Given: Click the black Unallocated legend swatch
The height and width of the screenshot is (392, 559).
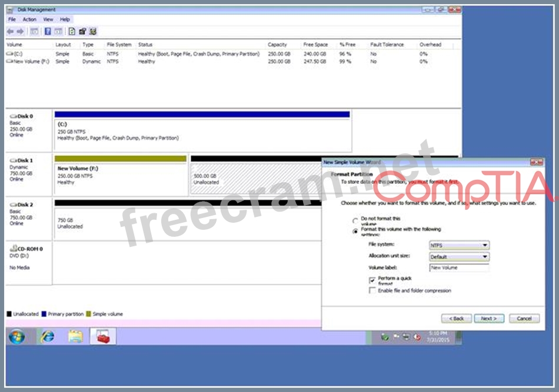Looking at the screenshot, I should point(9,314).
